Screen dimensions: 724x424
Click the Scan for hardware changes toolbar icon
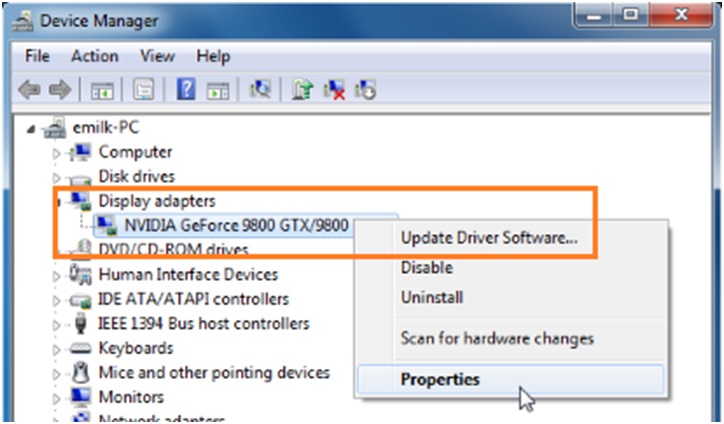tap(260, 89)
